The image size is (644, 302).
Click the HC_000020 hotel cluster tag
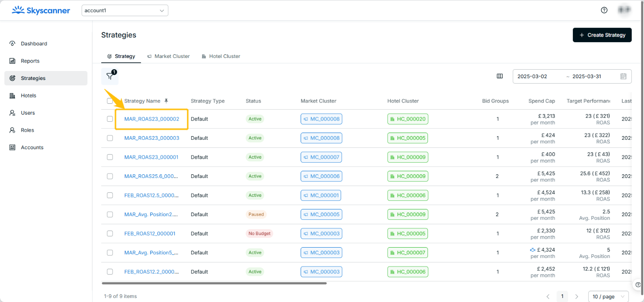[x=408, y=119]
